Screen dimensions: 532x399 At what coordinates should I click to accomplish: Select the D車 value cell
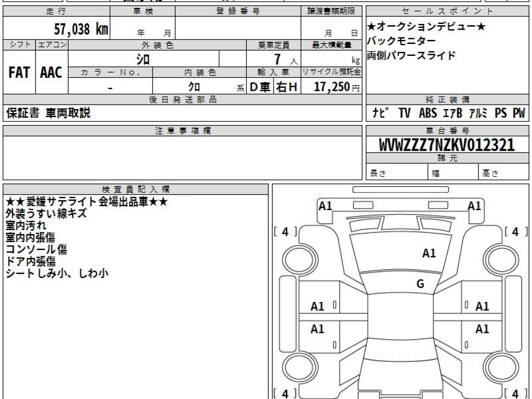pos(260,87)
